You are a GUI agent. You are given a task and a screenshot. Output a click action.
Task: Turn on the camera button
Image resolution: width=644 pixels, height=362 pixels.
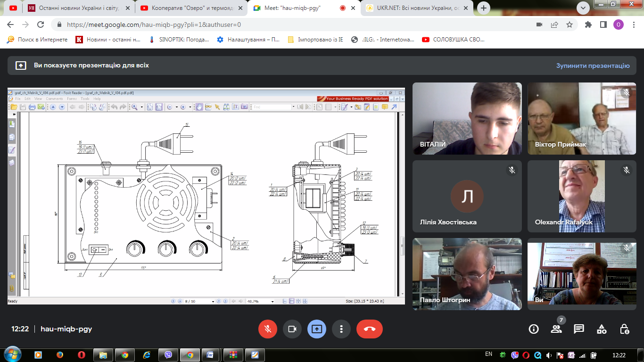click(292, 329)
